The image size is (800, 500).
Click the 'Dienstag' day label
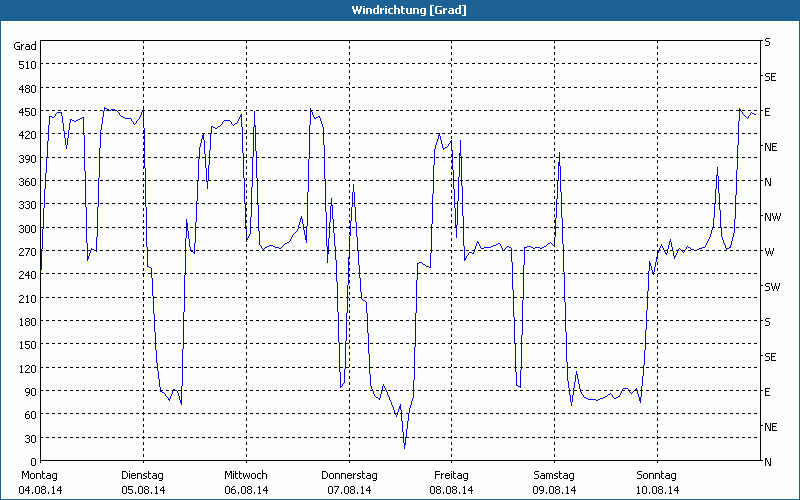pos(142,475)
